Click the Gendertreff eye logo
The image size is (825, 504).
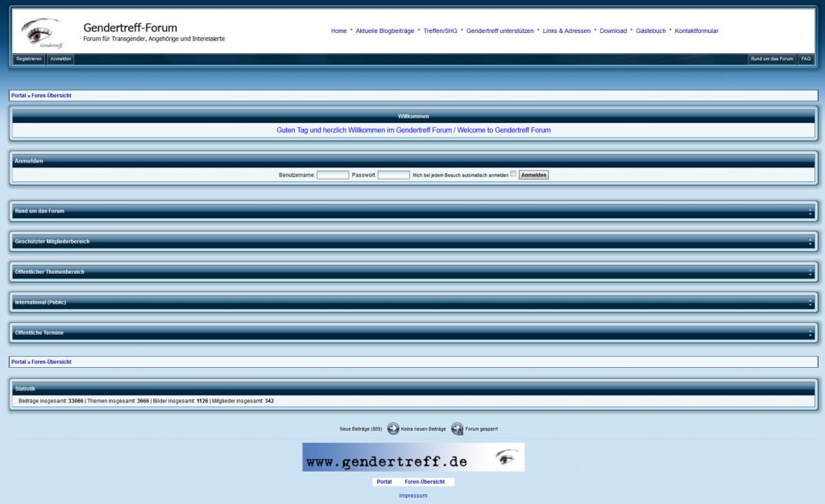coord(42,32)
